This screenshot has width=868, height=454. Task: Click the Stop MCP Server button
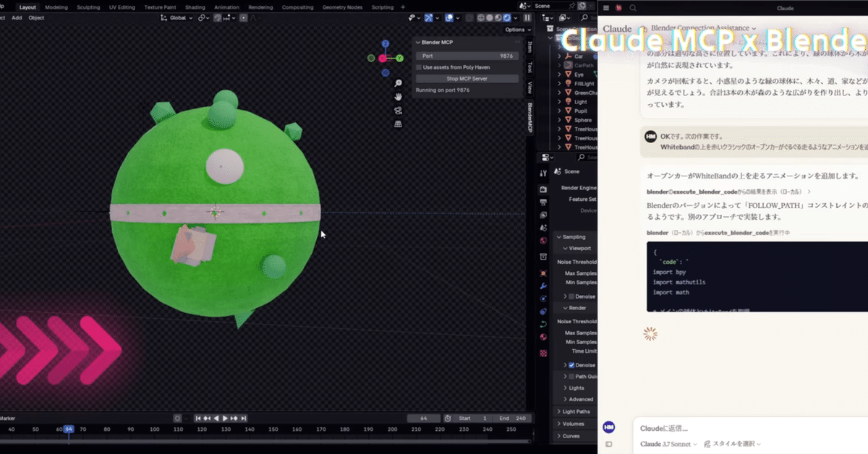click(x=467, y=77)
